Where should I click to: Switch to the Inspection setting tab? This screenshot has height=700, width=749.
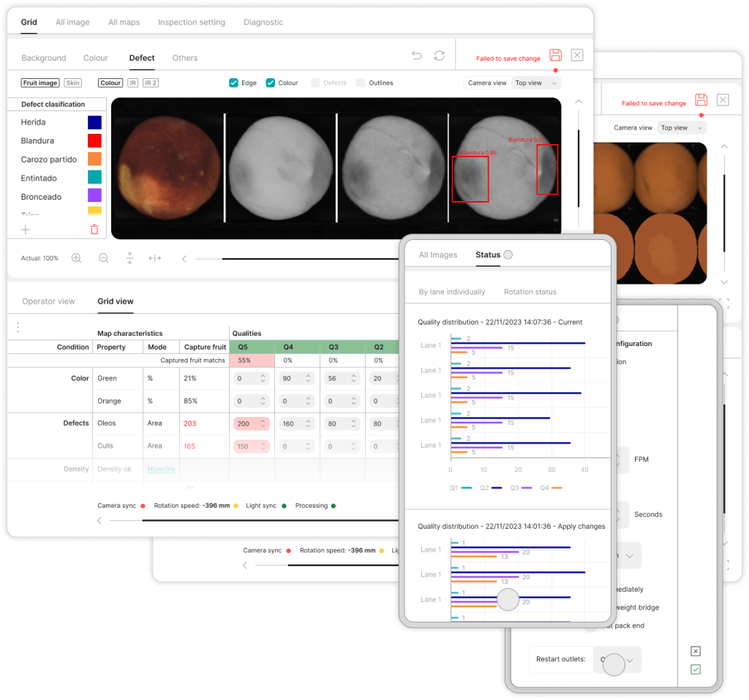pyautogui.click(x=192, y=22)
